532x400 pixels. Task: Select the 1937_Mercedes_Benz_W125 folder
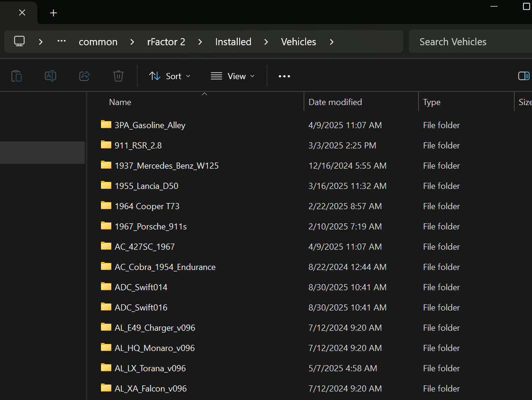(x=167, y=166)
